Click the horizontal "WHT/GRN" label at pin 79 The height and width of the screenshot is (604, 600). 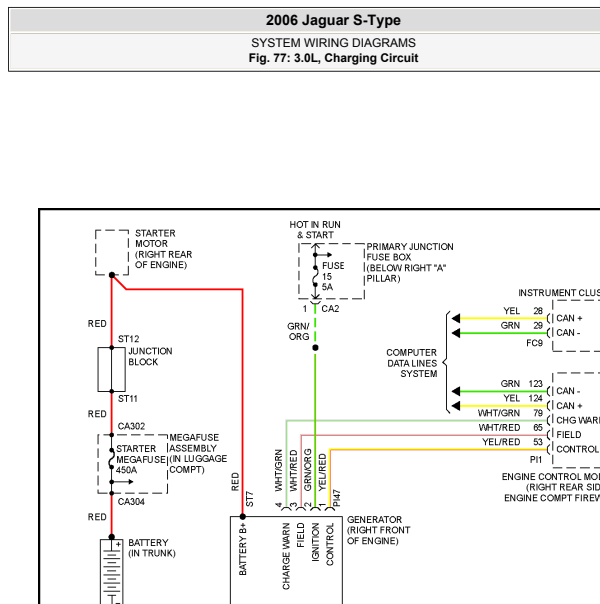[x=499, y=413]
